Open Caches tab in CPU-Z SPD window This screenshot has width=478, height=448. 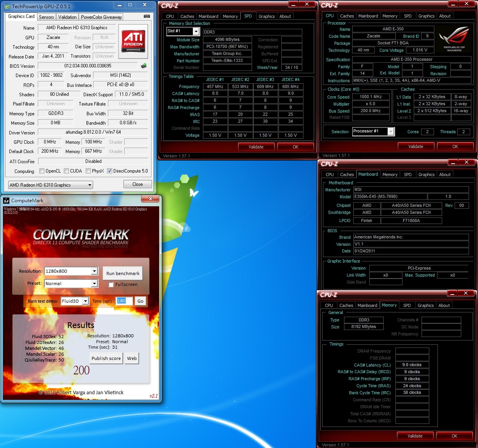[x=187, y=16]
